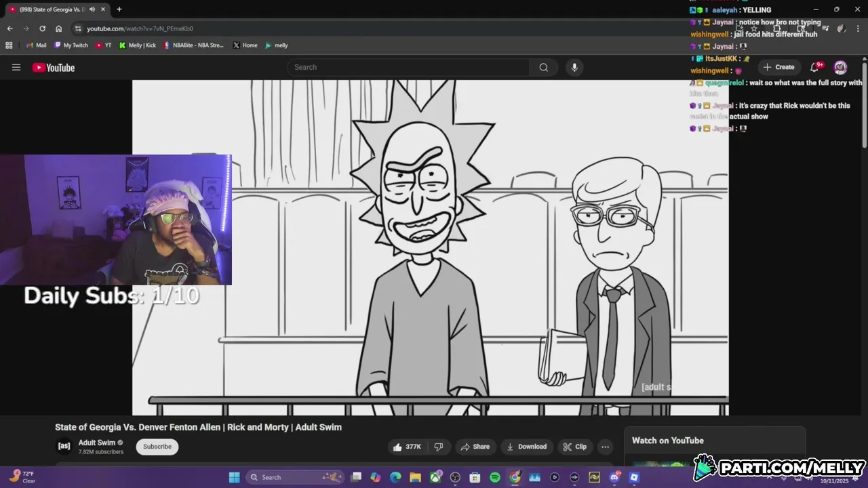The height and width of the screenshot is (488, 868).
Task: Open Microsoft Store from the taskbar
Action: click(475, 477)
